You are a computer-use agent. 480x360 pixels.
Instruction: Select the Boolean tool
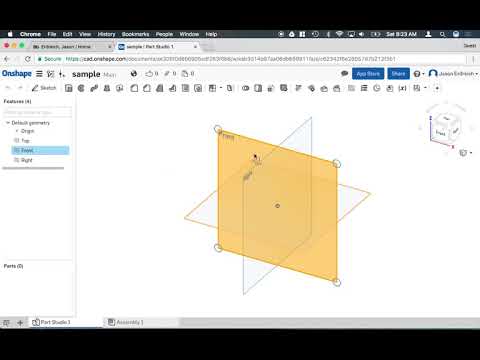(x=246, y=88)
